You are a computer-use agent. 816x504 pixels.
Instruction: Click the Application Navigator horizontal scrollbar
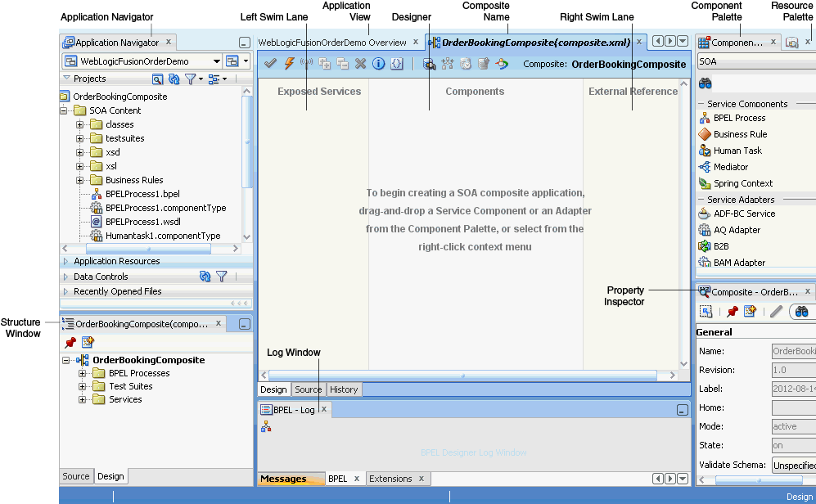point(148,250)
